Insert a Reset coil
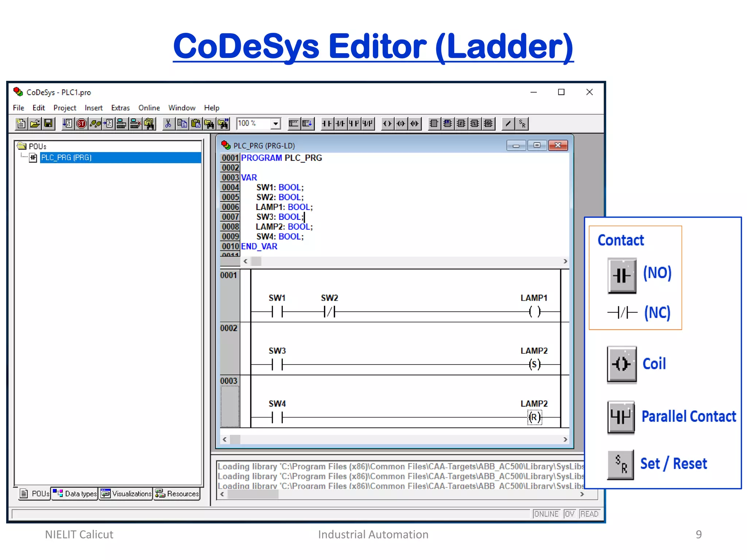The height and width of the screenshot is (560, 747). 415,124
